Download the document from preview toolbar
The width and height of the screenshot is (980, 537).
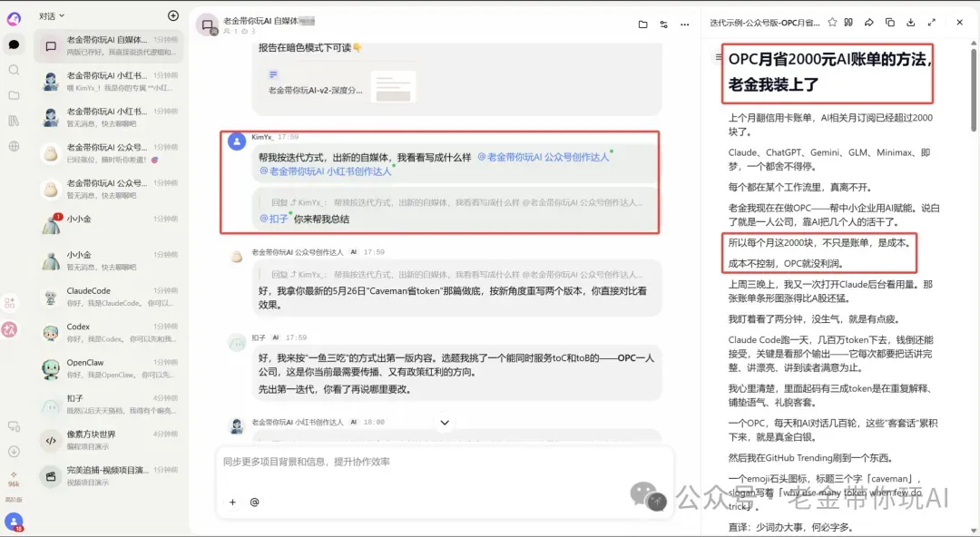click(x=911, y=22)
